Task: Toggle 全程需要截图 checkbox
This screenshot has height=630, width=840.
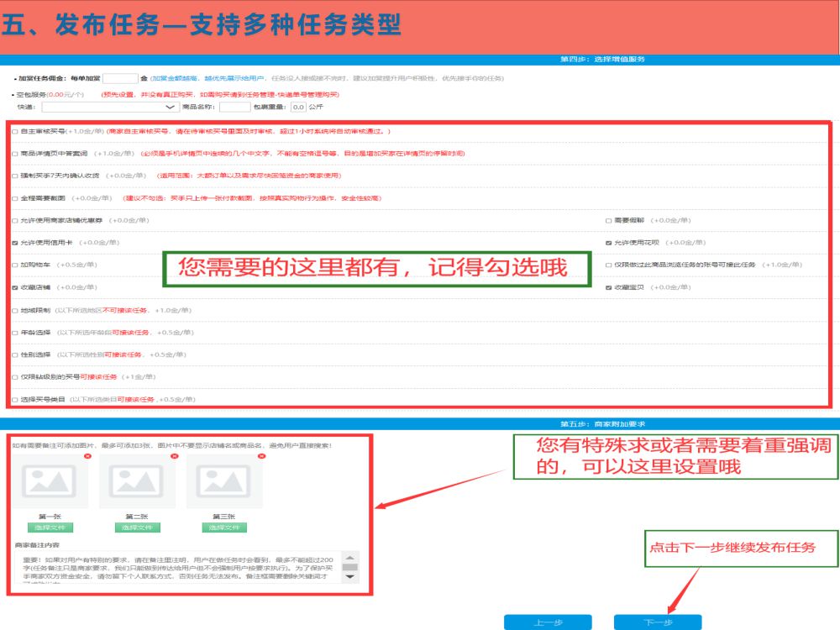Action: (15, 198)
